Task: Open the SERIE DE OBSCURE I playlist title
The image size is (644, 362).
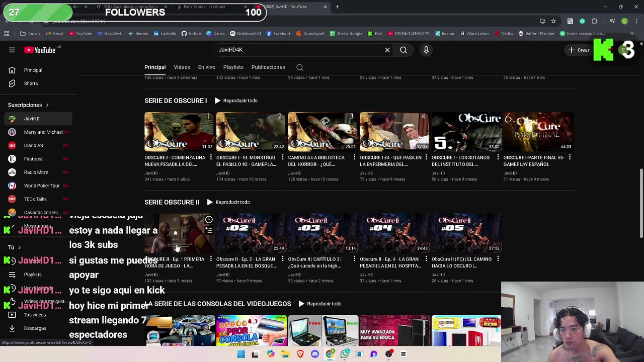Action: pyautogui.click(x=176, y=101)
